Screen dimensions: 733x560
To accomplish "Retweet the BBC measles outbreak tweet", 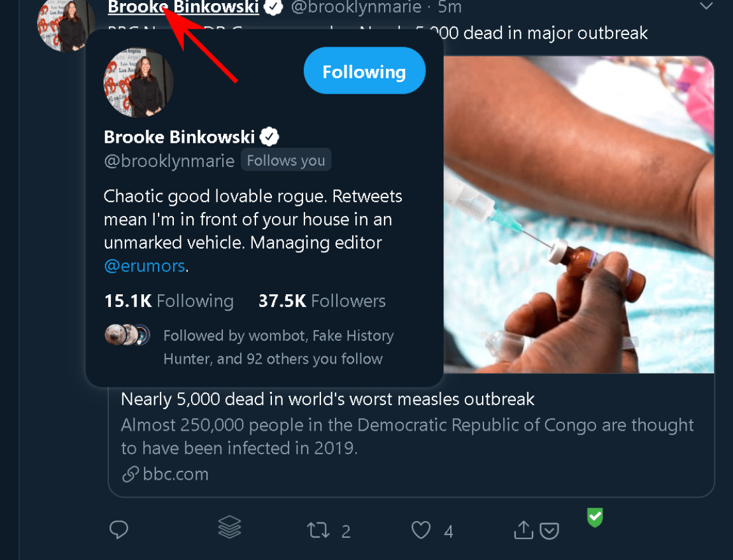I will coord(317,530).
